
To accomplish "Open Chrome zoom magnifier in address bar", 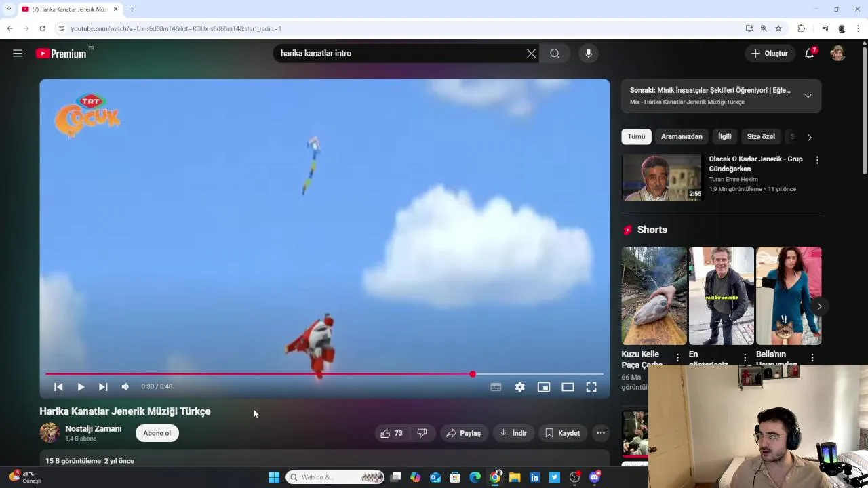I will (764, 28).
